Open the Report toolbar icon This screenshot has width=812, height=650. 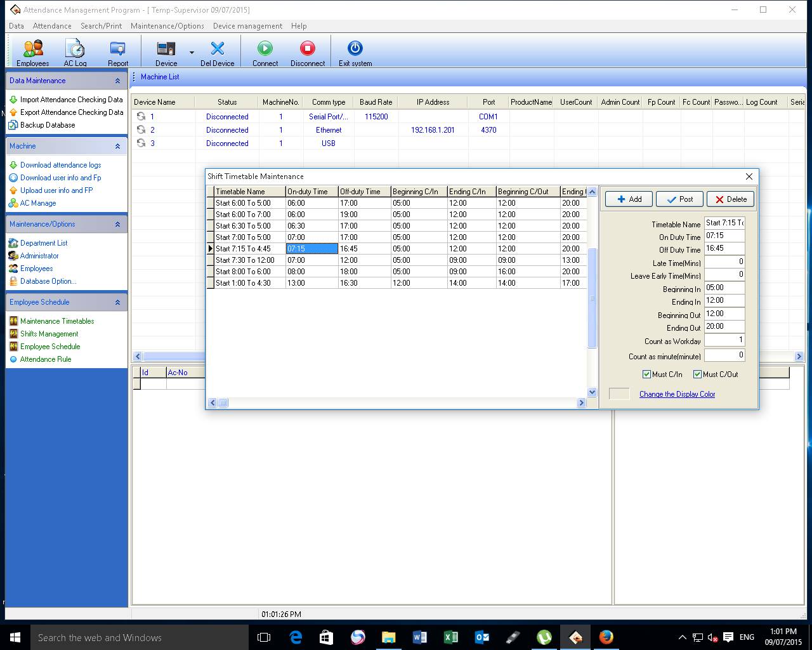117,51
